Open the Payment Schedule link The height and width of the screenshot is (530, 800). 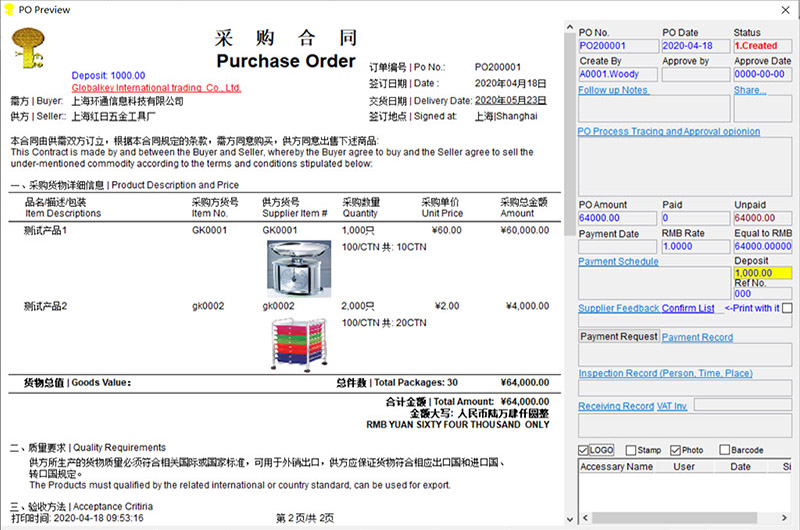618,262
